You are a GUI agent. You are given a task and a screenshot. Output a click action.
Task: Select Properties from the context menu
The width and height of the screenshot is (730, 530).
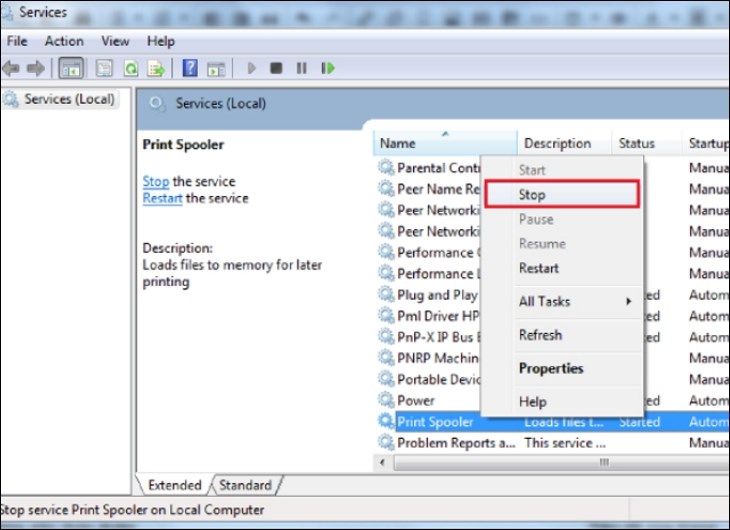click(550, 368)
